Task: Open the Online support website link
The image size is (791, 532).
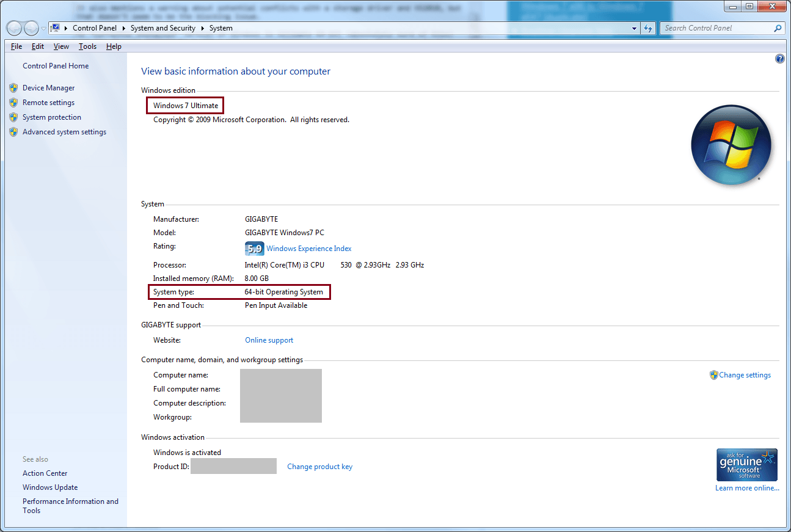Action: (269, 340)
